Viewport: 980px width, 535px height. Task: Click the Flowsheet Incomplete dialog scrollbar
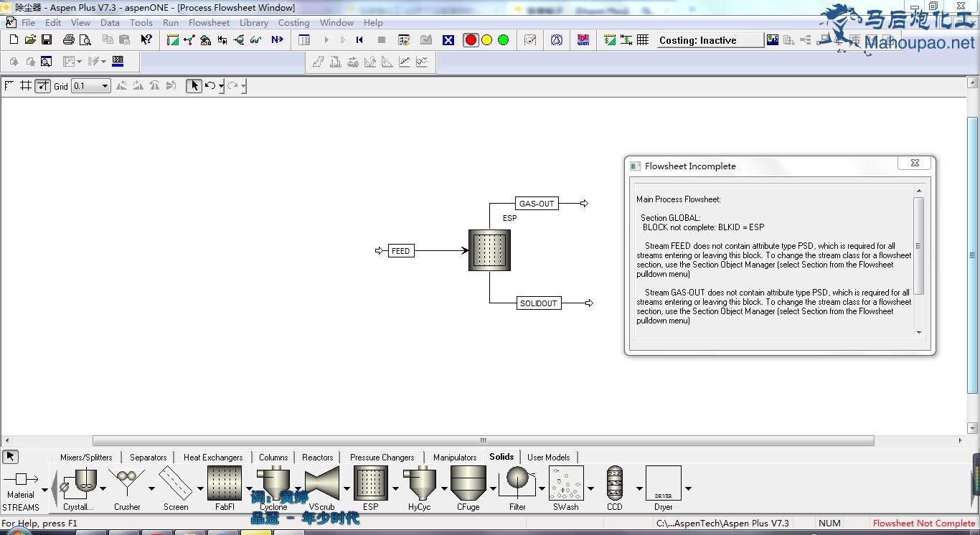click(918, 246)
